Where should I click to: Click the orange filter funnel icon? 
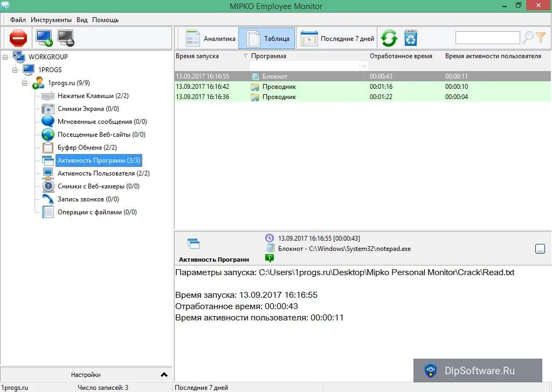pyautogui.click(x=541, y=37)
